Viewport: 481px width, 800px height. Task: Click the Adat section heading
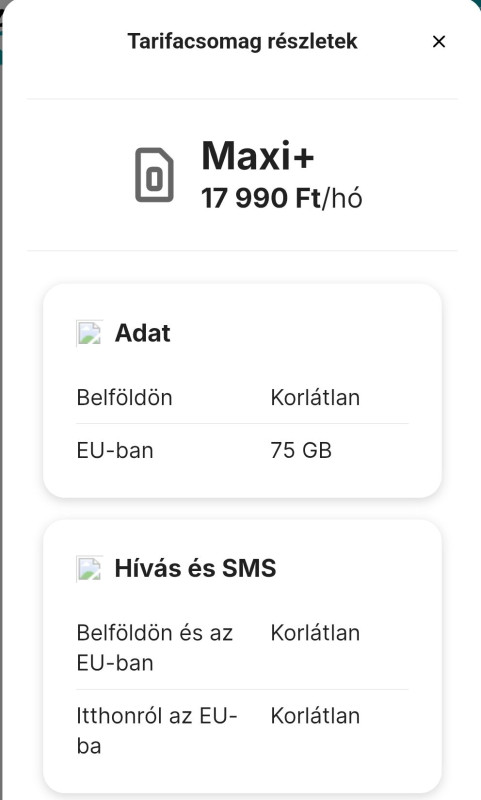pos(142,333)
